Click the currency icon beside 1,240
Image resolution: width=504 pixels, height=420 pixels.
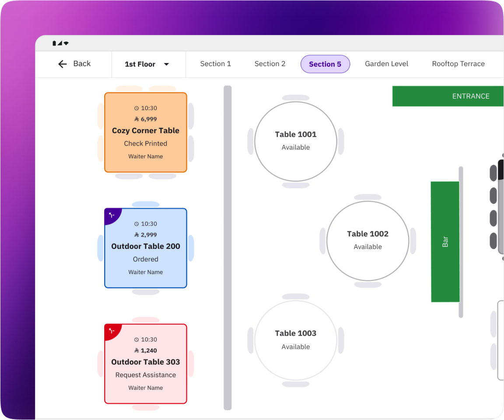136,350
